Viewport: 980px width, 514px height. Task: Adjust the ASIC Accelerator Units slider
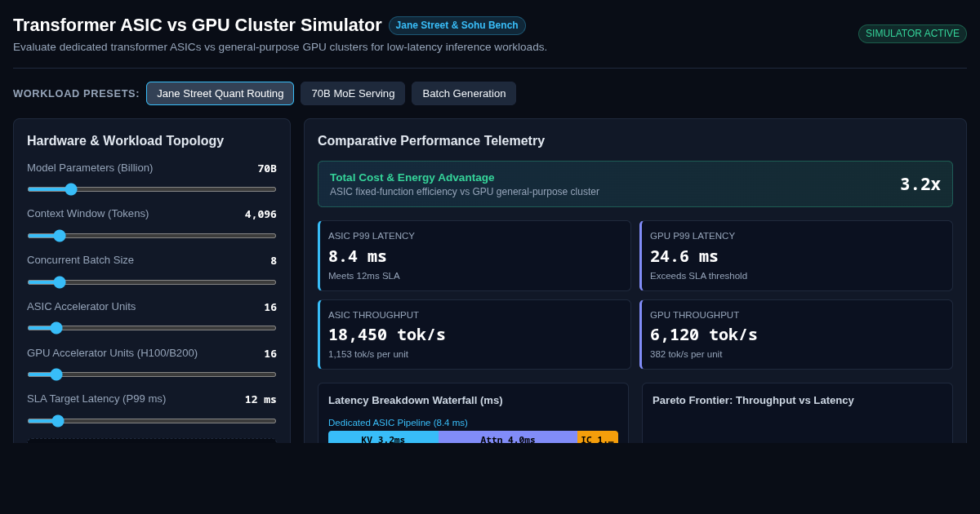tap(152, 328)
